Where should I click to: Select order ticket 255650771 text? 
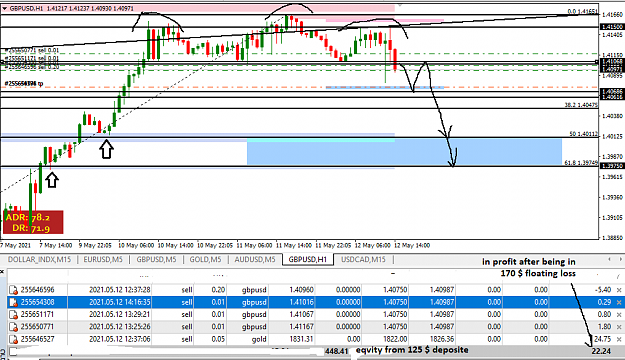coord(37,327)
